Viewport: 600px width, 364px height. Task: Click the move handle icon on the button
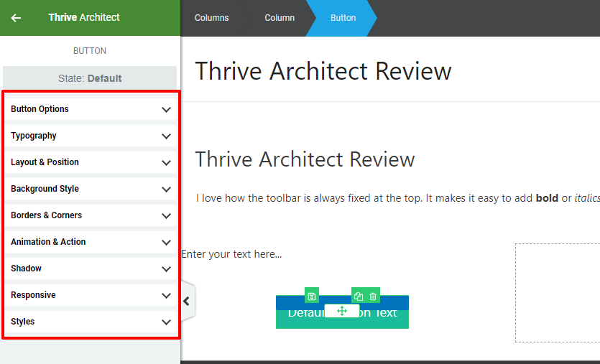(x=342, y=311)
